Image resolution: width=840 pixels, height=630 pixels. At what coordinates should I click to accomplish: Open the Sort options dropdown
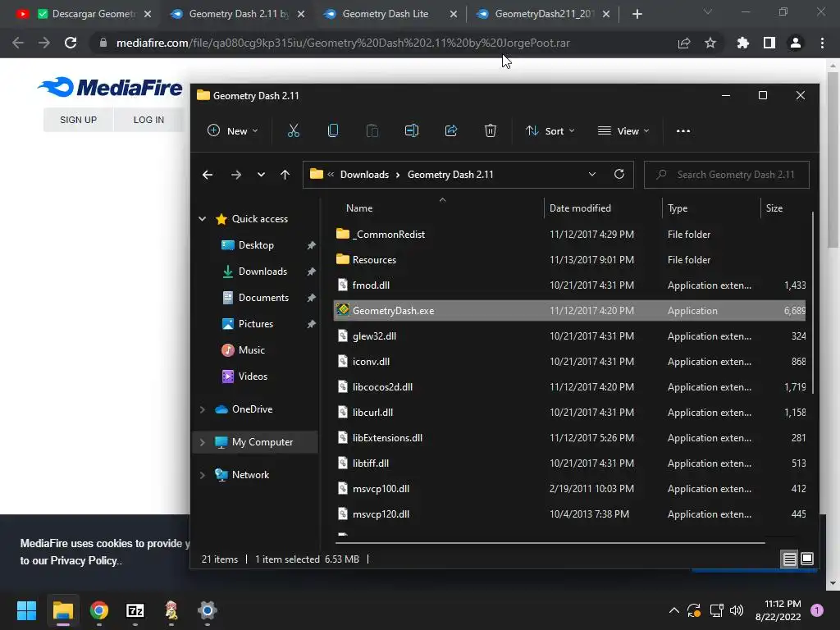pyautogui.click(x=550, y=130)
